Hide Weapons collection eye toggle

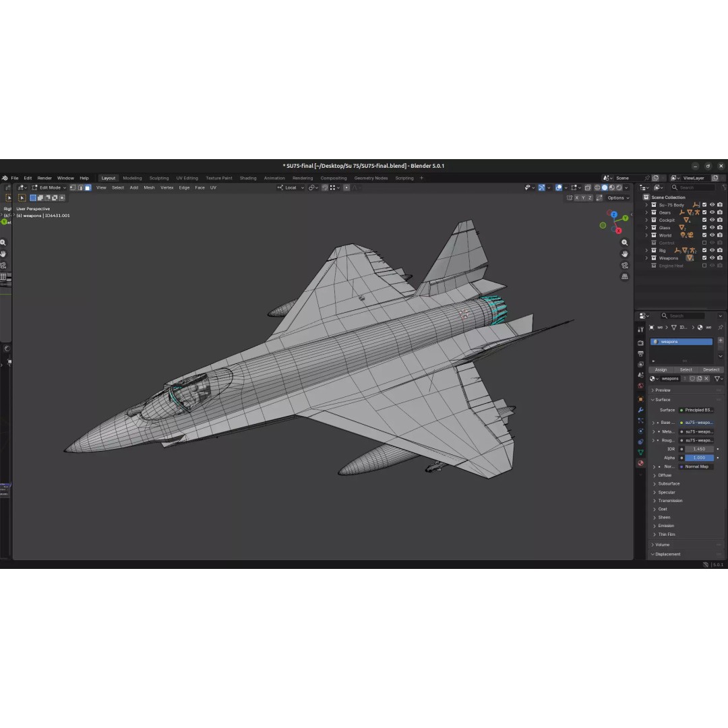pyautogui.click(x=712, y=258)
